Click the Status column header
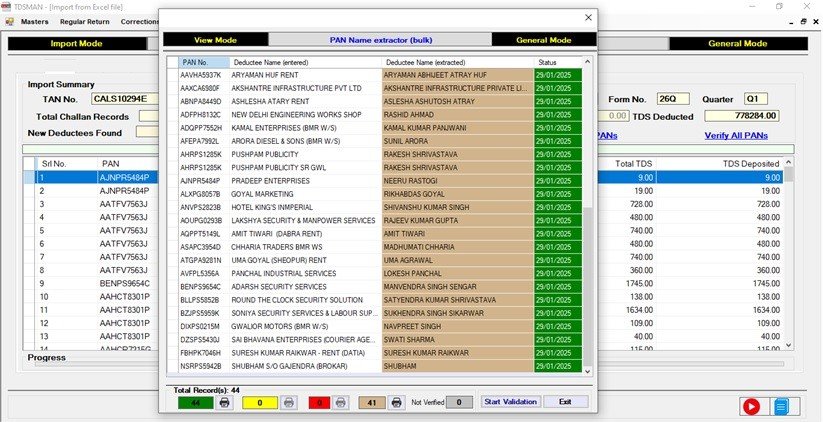This screenshot has height=422, width=823. pos(558,62)
